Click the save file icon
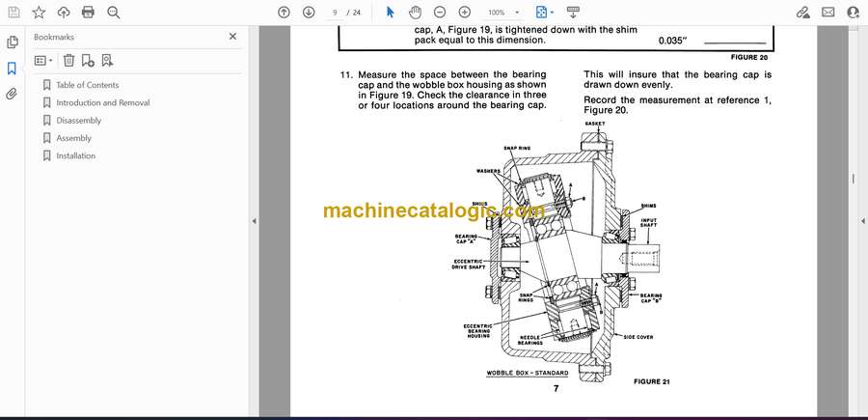The image size is (868, 420). click(x=13, y=13)
